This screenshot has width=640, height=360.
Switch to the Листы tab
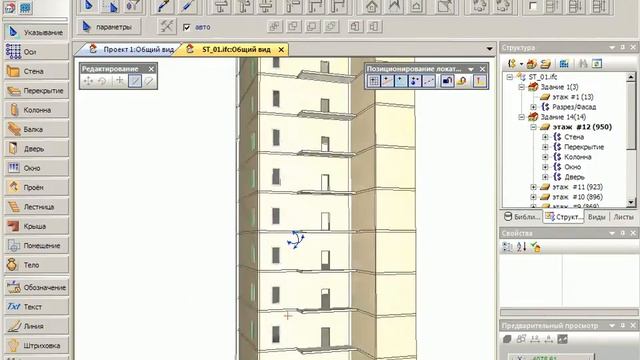coord(623,217)
